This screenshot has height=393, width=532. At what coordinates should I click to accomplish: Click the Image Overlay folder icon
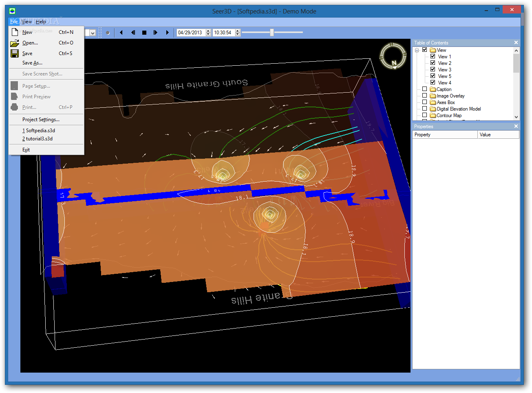(x=433, y=95)
